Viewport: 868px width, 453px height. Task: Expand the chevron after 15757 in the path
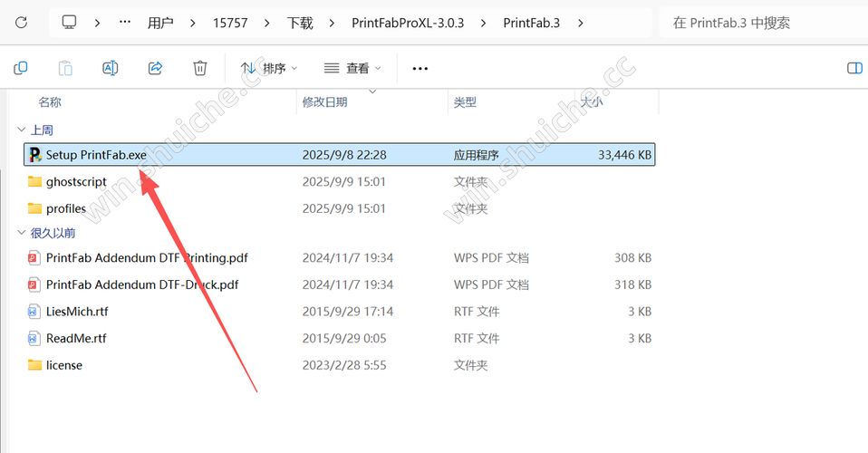tap(267, 23)
